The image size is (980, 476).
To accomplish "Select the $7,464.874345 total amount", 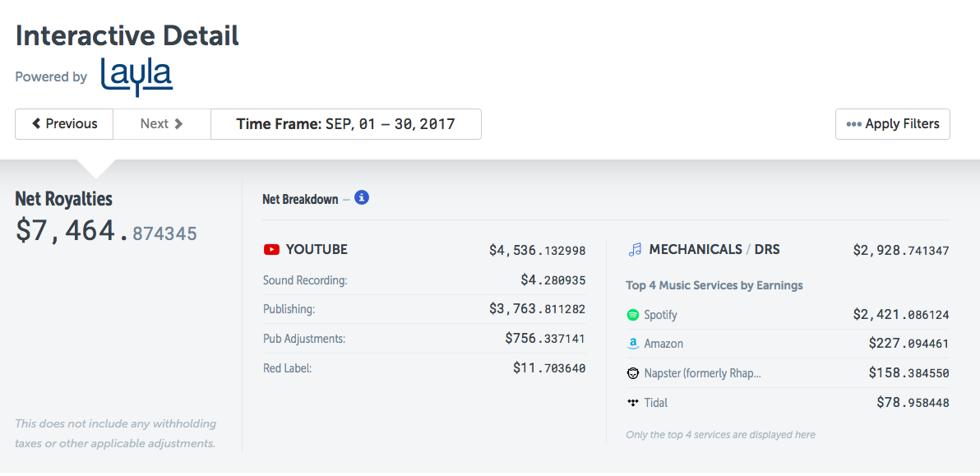I will (106, 230).
